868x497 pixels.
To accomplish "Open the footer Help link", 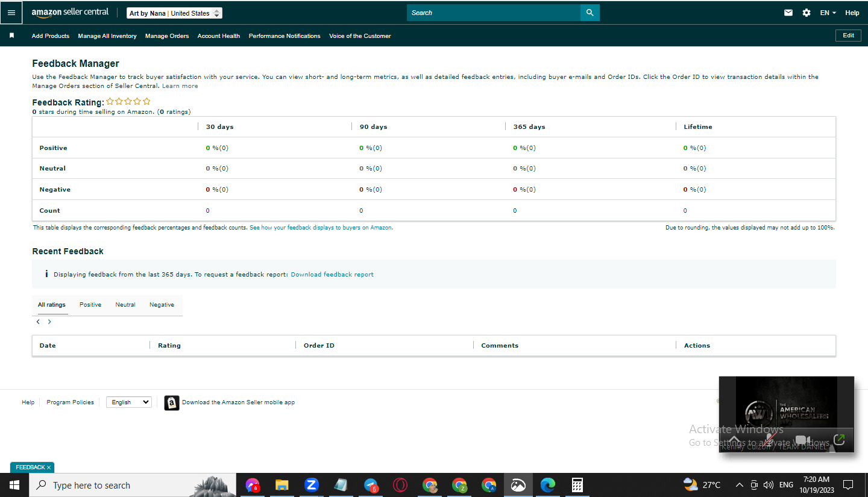I will [28, 402].
